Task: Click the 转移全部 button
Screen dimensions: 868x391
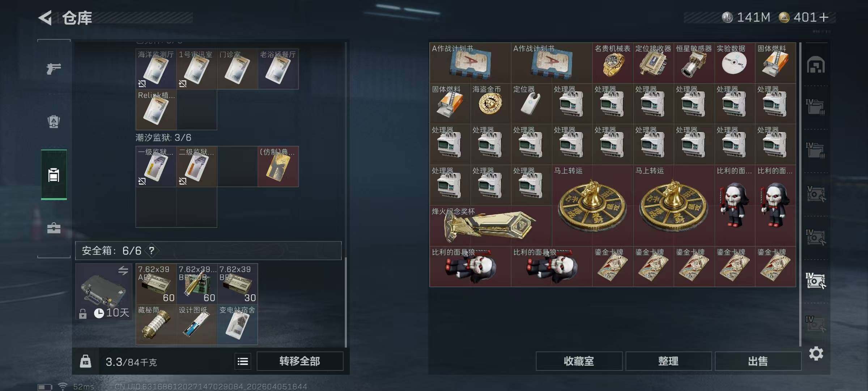Action: [300, 361]
